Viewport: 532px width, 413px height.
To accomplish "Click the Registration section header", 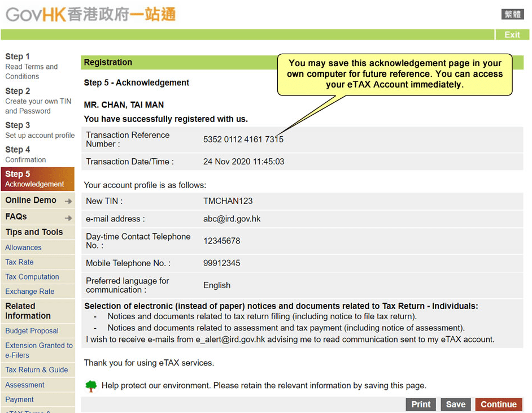I will pos(108,62).
